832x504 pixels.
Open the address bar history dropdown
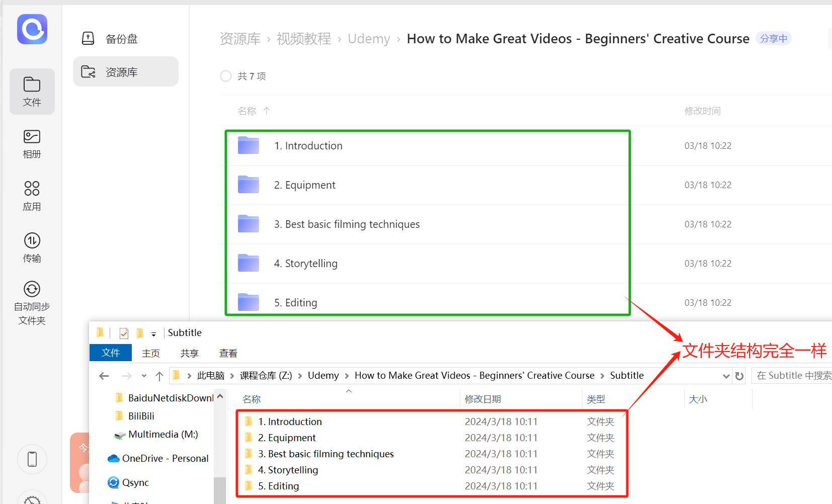coord(726,376)
